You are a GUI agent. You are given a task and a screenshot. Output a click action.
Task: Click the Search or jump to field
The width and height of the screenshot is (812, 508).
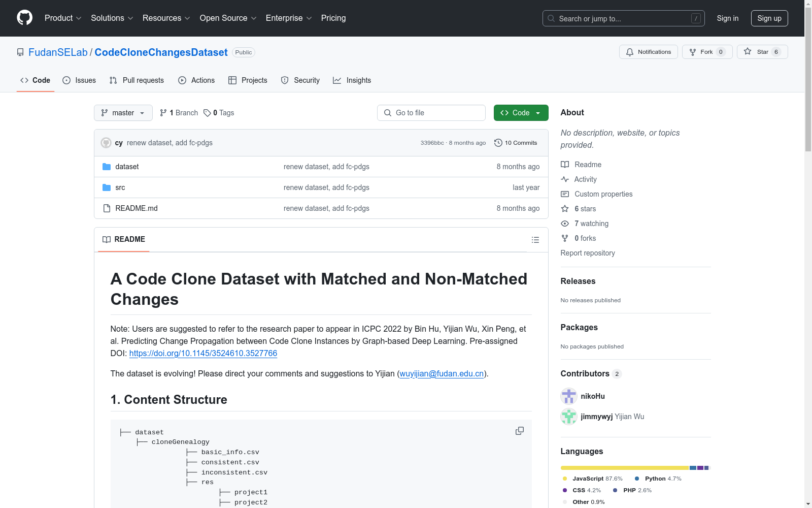click(x=624, y=18)
